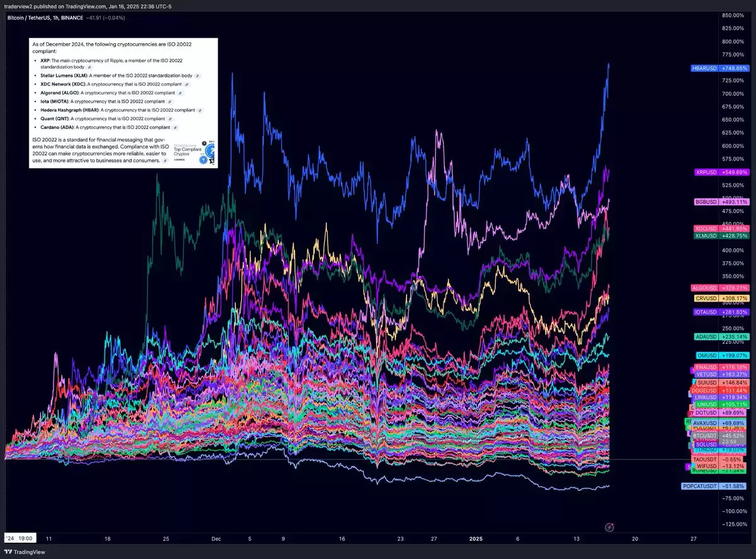Select the IOTAUSD +281.83% price label
Screen dimensions: 756x559
[720, 312]
